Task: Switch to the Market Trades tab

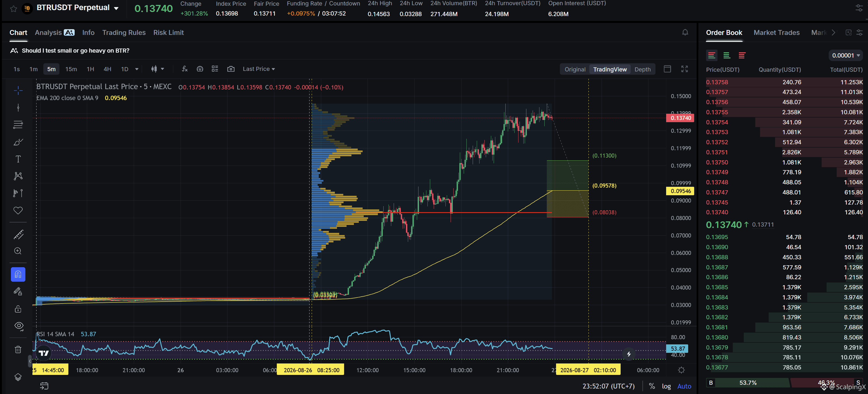Action: 777,32
